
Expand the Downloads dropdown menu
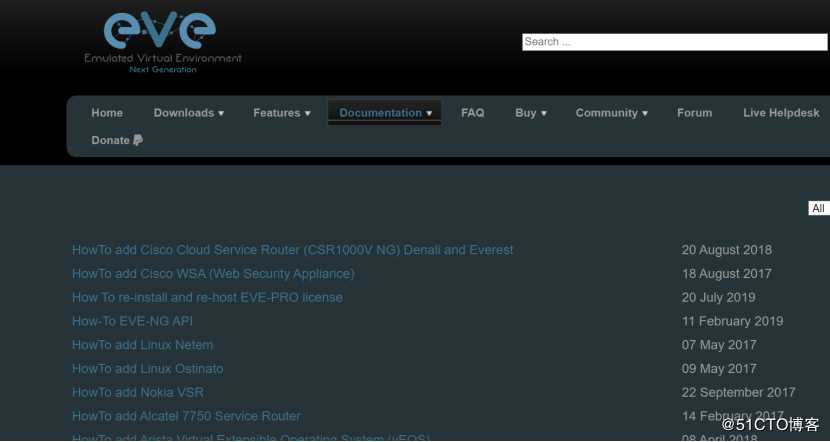pyautogui.click(x=189, y=113)
